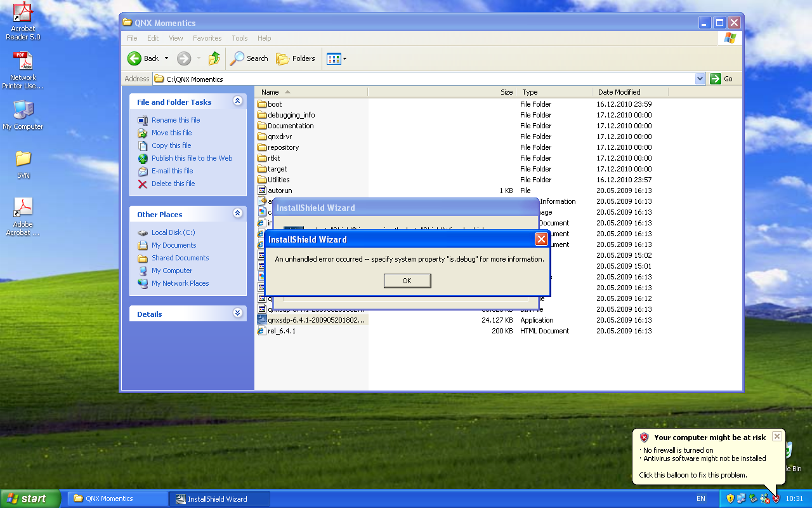This screenshot has height=508, width=812.
Task: Close the InstallShield error dialog
Action: coord(541,239)
